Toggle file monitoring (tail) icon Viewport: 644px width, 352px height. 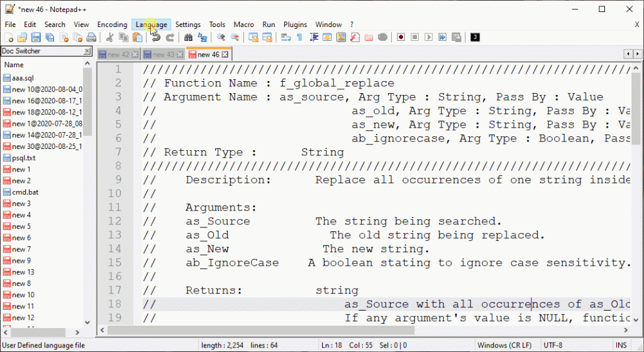pyautogui.click(x=382, y=37)
